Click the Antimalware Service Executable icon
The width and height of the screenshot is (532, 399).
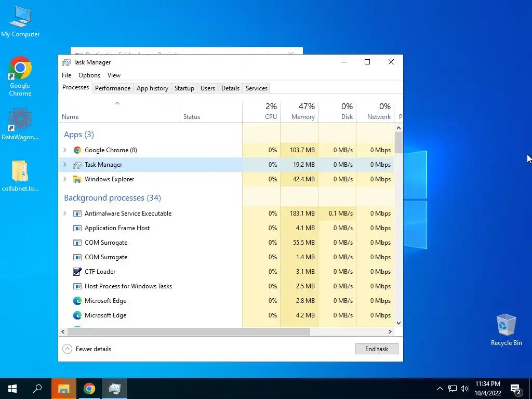coord(77,214)
